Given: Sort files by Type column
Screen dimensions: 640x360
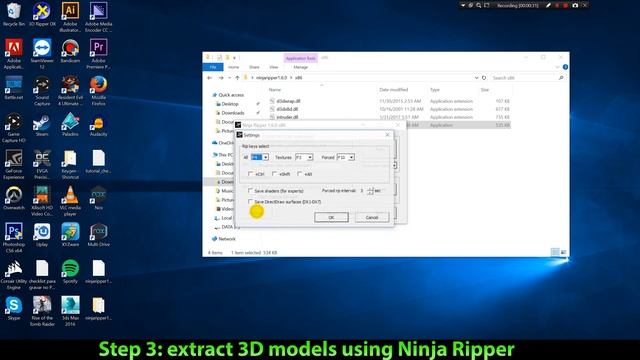Looking at the screenshot, I should (x=435, y=89).
